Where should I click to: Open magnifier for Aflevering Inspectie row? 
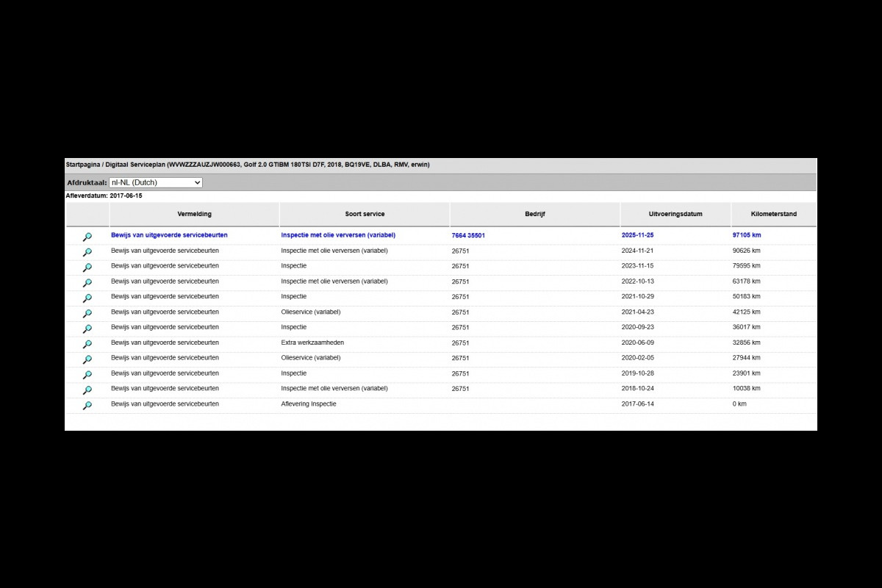[x=87, y=406]
